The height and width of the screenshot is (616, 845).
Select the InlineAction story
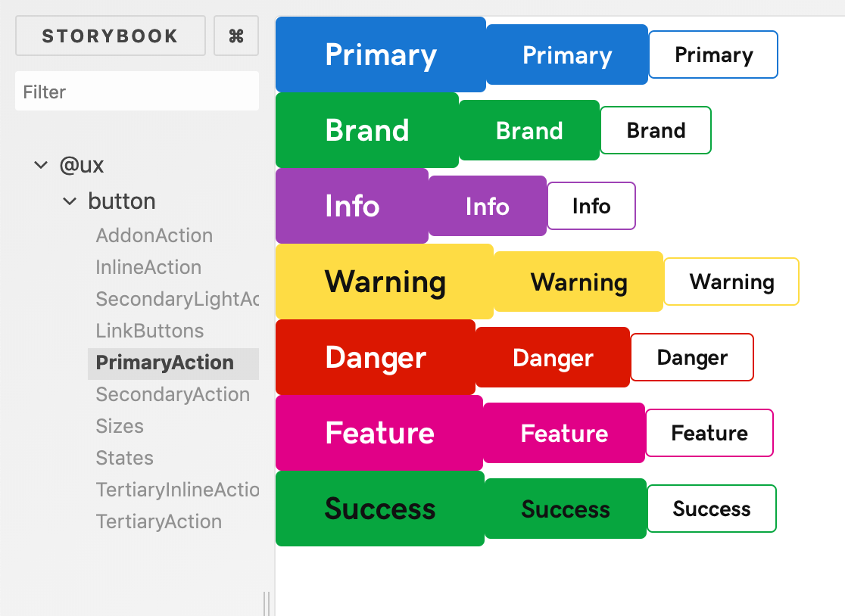click(148, 267)
